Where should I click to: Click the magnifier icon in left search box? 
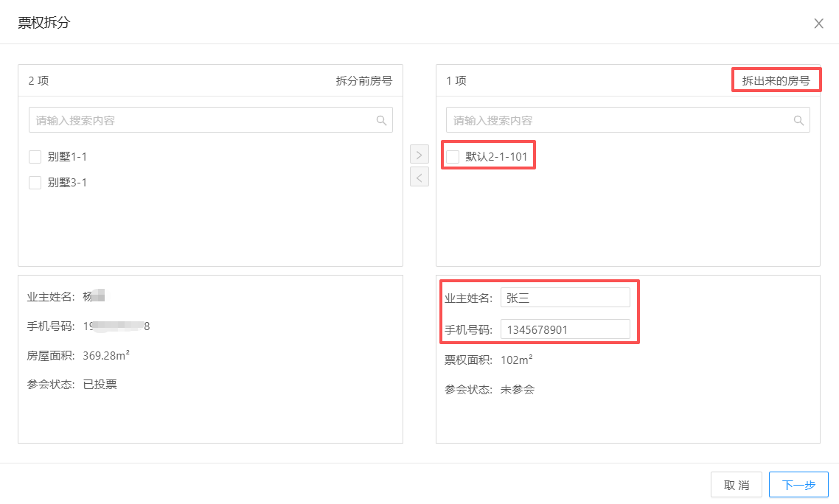click(381, 120)
